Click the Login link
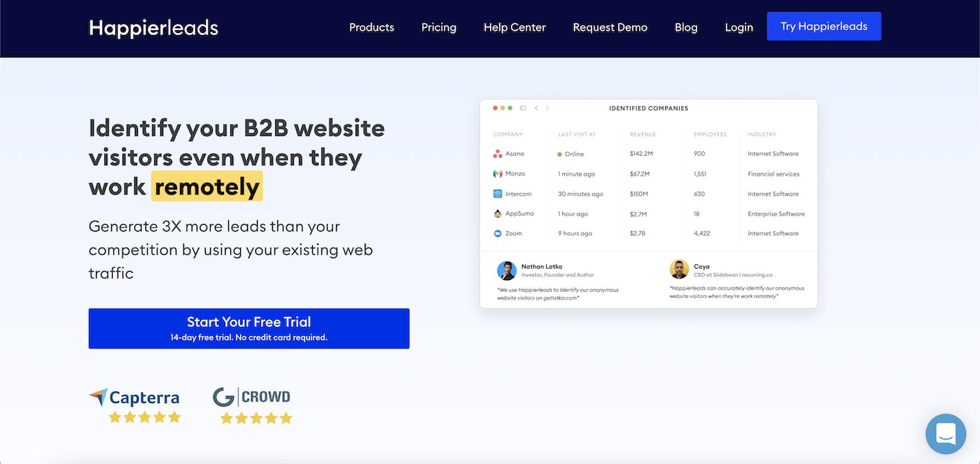This screenshot has height=464, width=980. pos(739,27)
